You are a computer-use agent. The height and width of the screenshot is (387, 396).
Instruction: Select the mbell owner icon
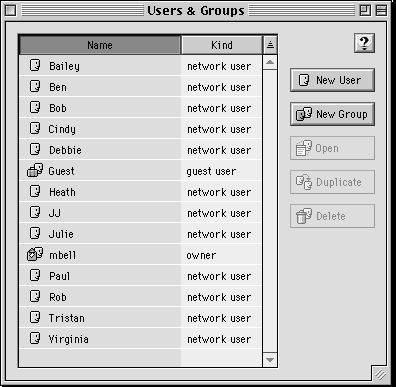pos(35,254)
